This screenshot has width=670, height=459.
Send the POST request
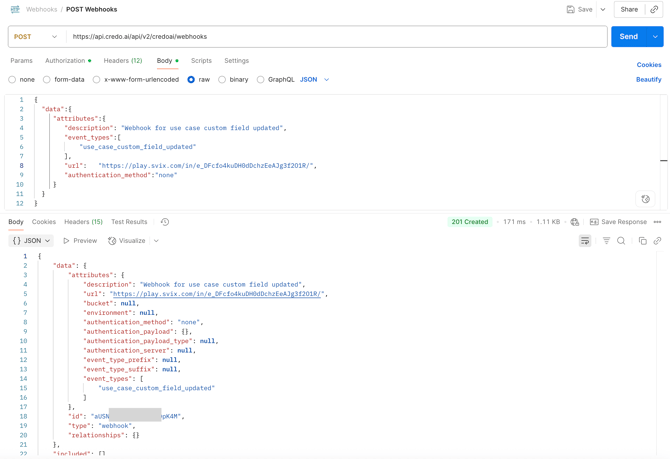[629, 37]
